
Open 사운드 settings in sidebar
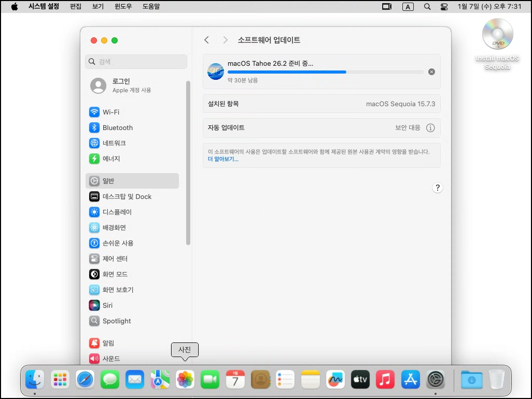coord(132,358)
